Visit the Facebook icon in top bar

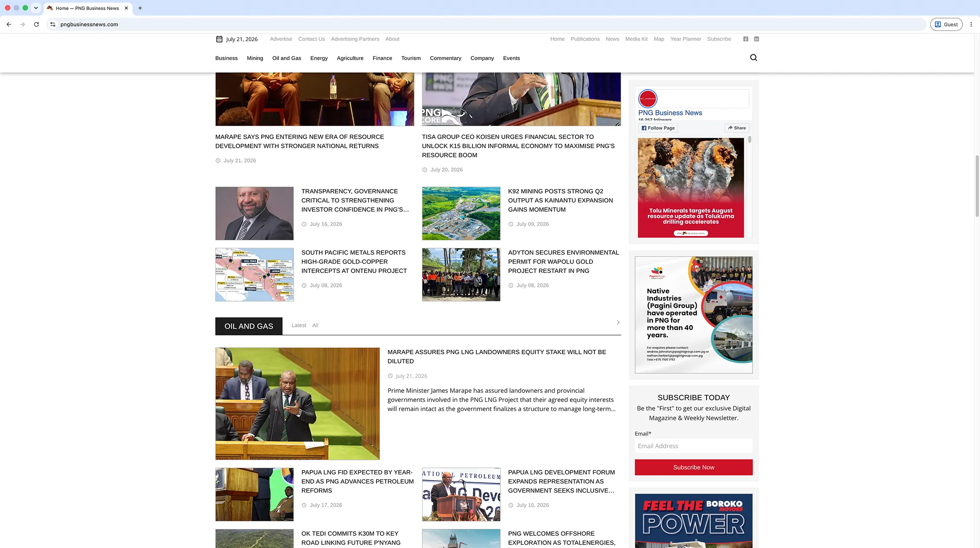point(746,39)
